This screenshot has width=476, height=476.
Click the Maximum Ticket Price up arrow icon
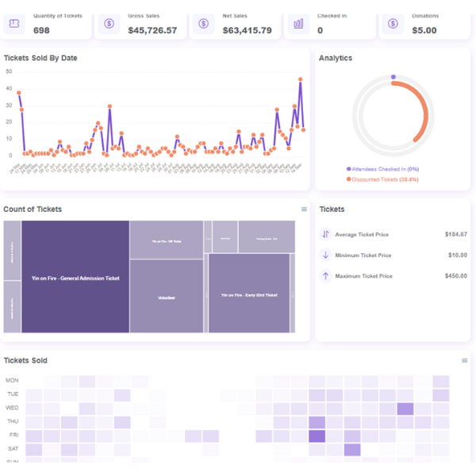coord(325,276)
